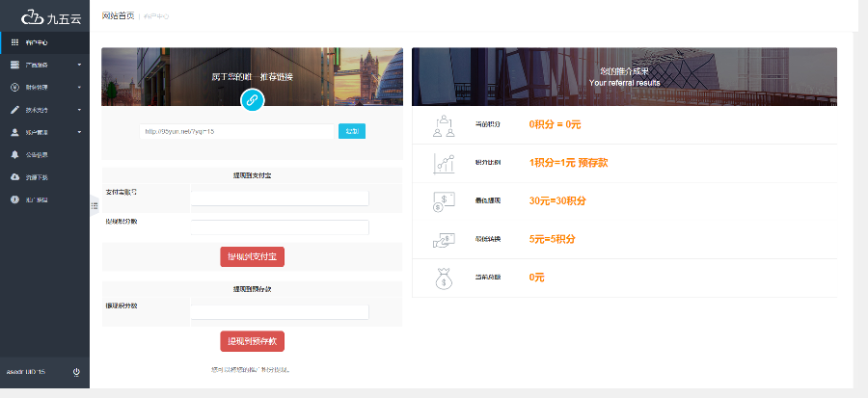868x398 pixels.
Task: Click the red 提现到预存款 button
Action: coord(252,341)
